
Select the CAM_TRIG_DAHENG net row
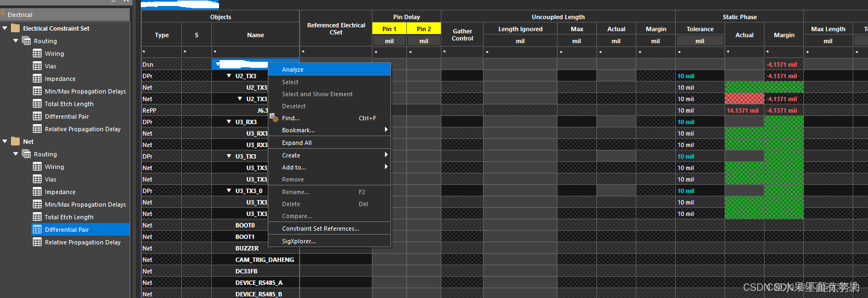point(265,260)
